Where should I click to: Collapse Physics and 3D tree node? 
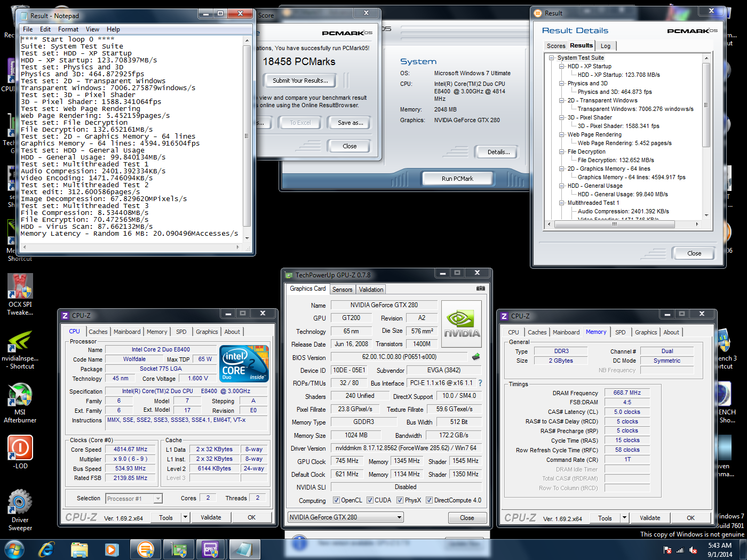click(562, 83)
